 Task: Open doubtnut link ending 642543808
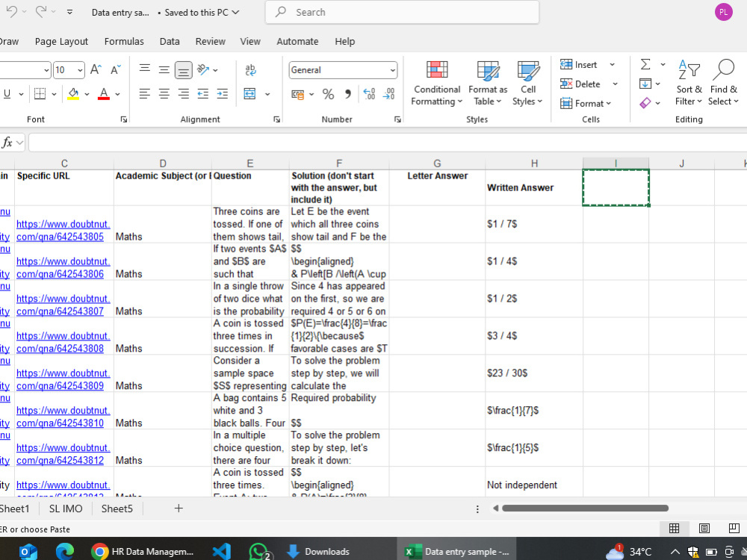(x=63, y=342)
